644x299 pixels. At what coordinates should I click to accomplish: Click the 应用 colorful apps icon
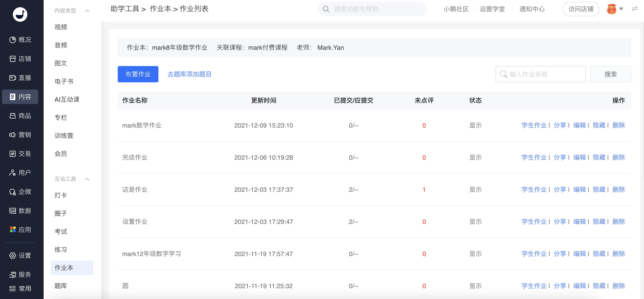pos(12,230)
